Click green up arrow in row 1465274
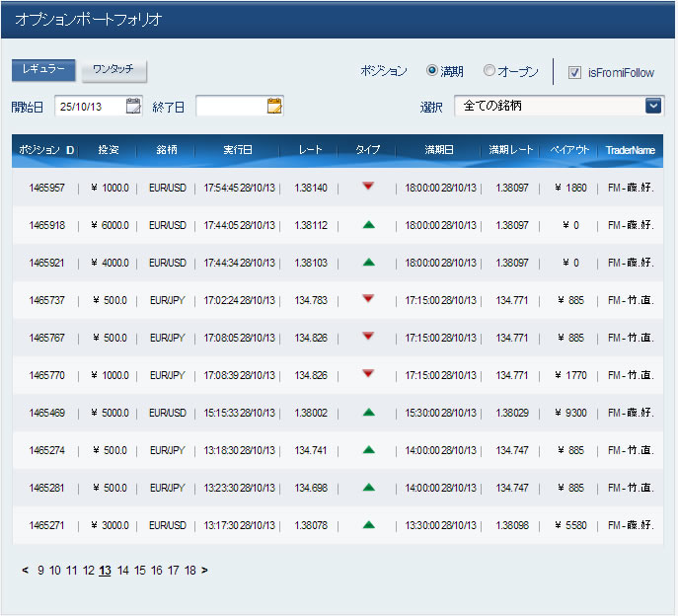 click(x=368, y=450)
